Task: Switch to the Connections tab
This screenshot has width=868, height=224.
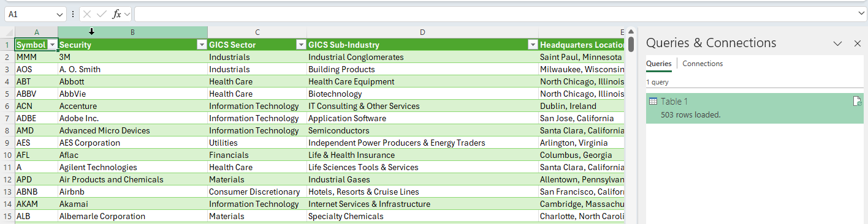Action: point(702,64)
